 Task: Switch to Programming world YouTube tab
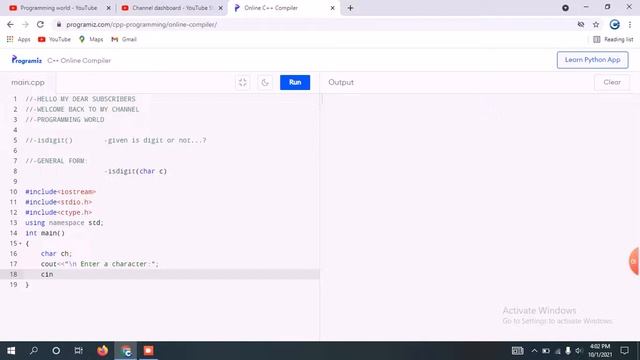[x=59, y=8]
